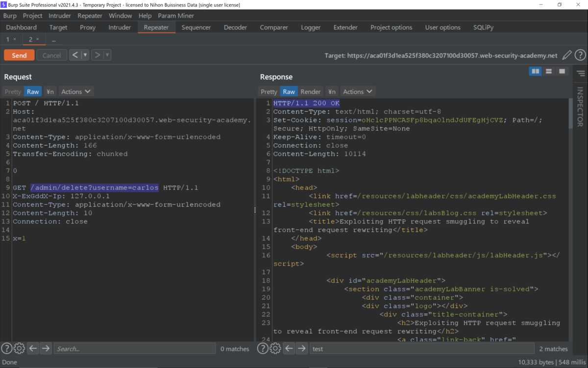Switch to the Logger tab
Screen dimensions: 588x368
[x=311, y=27]
